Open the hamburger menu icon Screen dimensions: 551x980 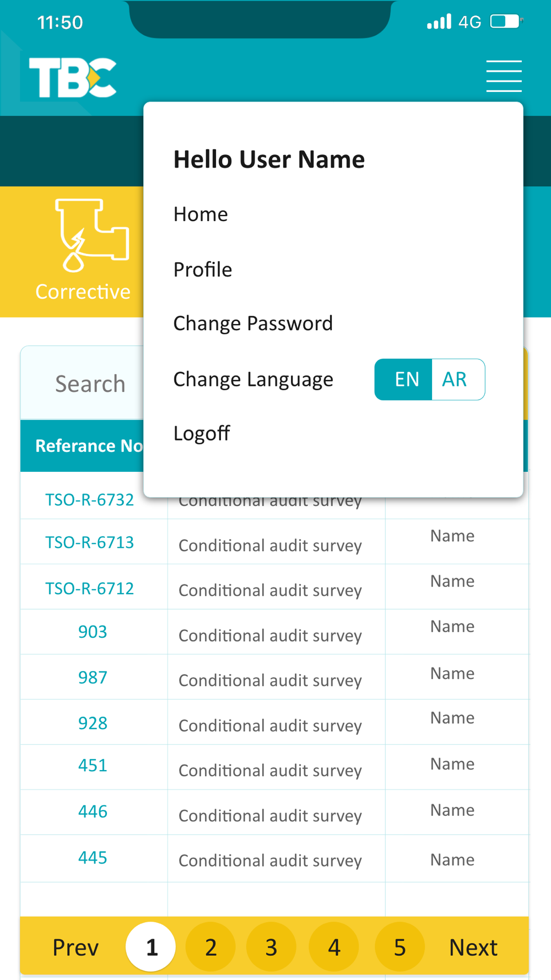coord(504,76)
